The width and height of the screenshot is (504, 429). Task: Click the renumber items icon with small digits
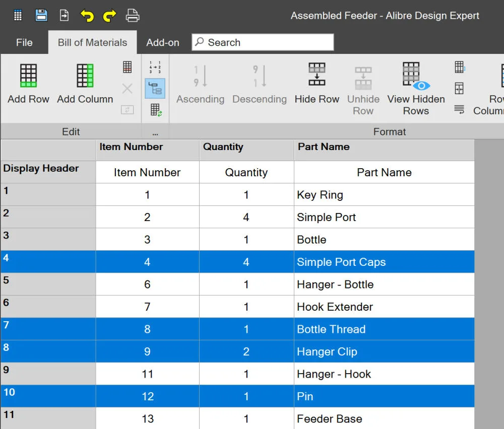click(155, 67)
